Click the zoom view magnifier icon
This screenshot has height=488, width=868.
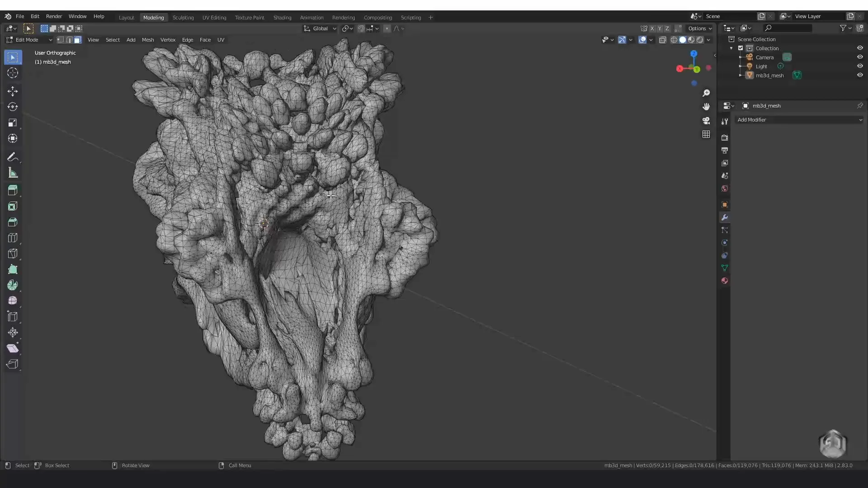click(706, 93)
